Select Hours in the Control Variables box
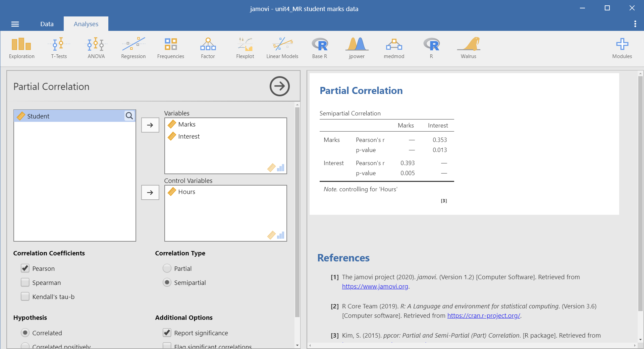The height and width of the screenshot is (349, 644). pyautogui.click(x=226, y=192)
